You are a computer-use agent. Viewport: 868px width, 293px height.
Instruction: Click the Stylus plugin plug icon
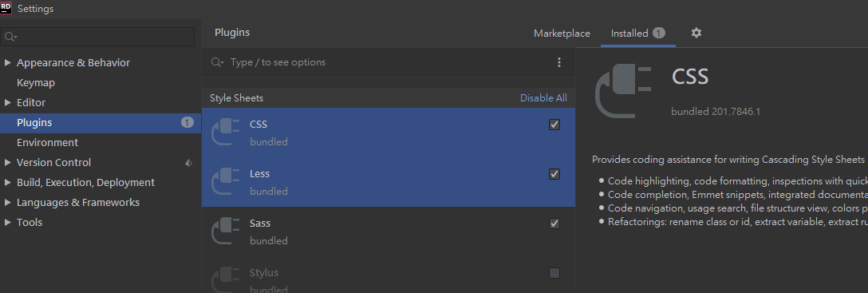225,279
